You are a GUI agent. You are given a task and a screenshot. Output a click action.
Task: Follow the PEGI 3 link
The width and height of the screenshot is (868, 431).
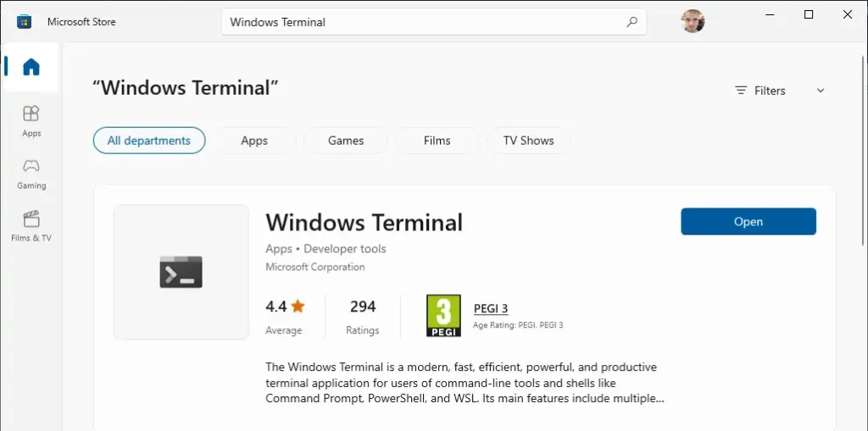coord(491,309)
